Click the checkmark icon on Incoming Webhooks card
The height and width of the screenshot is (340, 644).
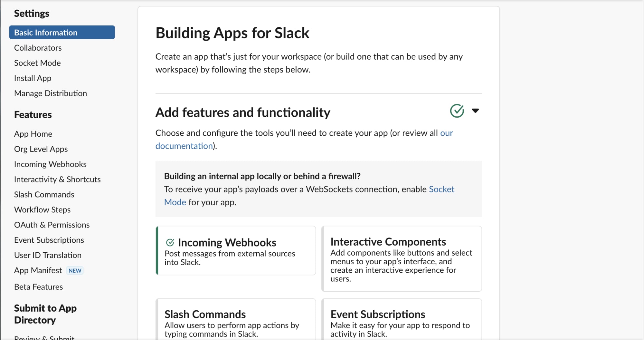170,242
